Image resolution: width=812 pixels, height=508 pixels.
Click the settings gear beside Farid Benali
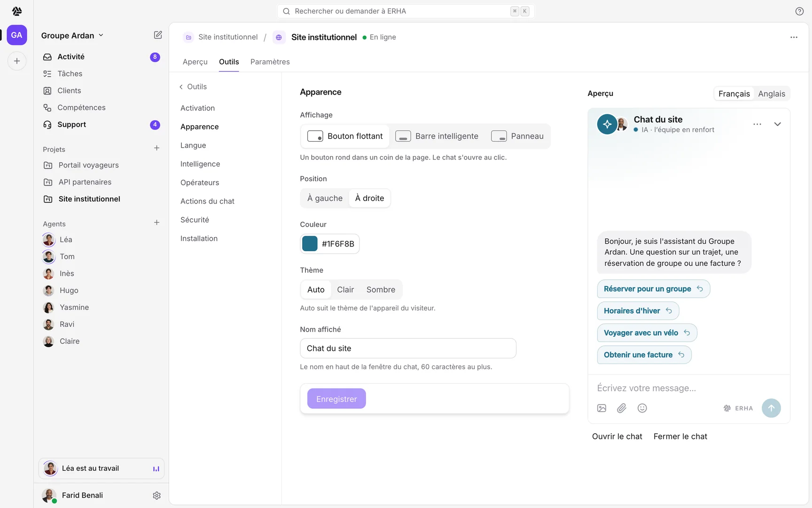click(157, 495)
